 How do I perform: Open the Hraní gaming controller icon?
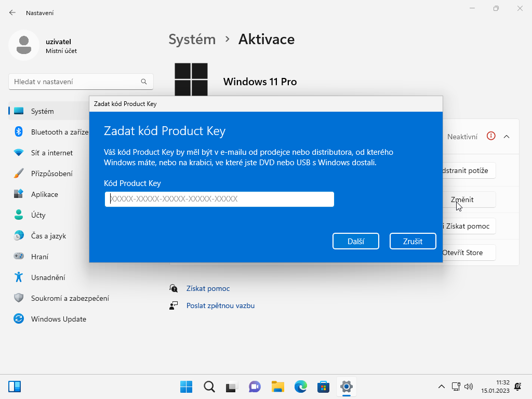tap(19, 257)
